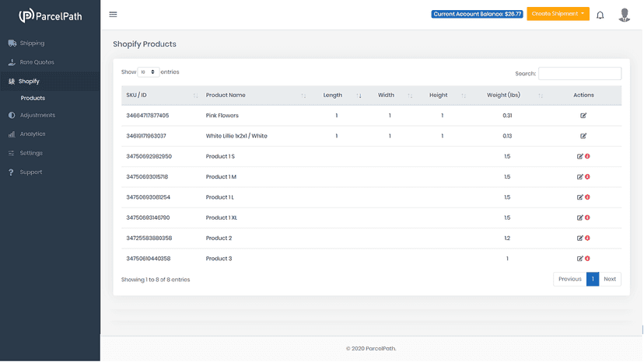644x362 pixels.
Task: Click the Pink Flowers product name
Action: (x=222, y=116)
